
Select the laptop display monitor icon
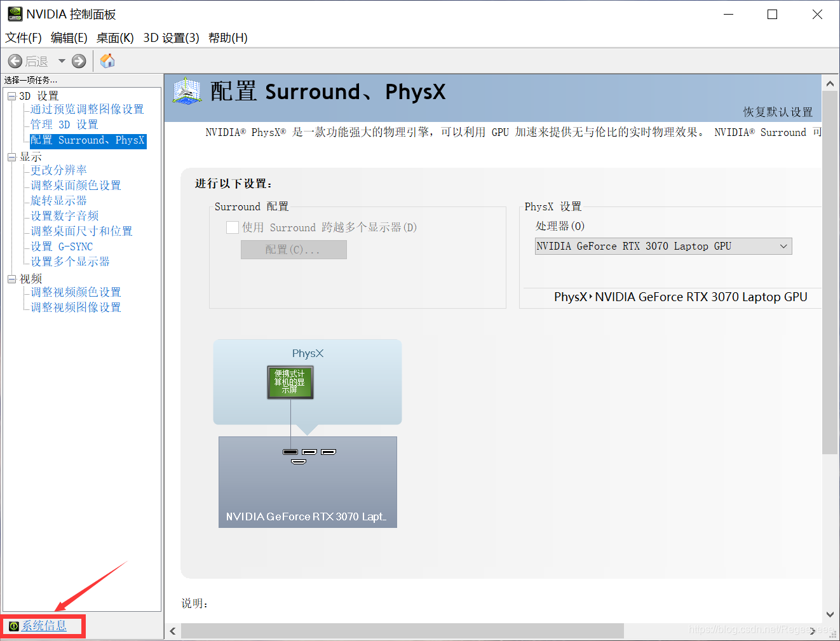pyautogui.click(x=290, y=382)
